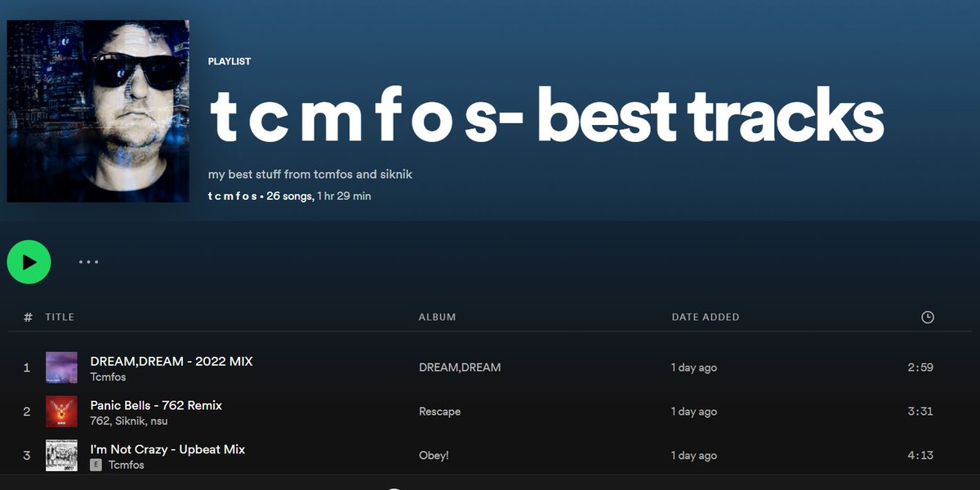This screenshot has width=980, height=490.
Task: Click the Panic Bells album art thumbnail
Action: tap(61, 411)
